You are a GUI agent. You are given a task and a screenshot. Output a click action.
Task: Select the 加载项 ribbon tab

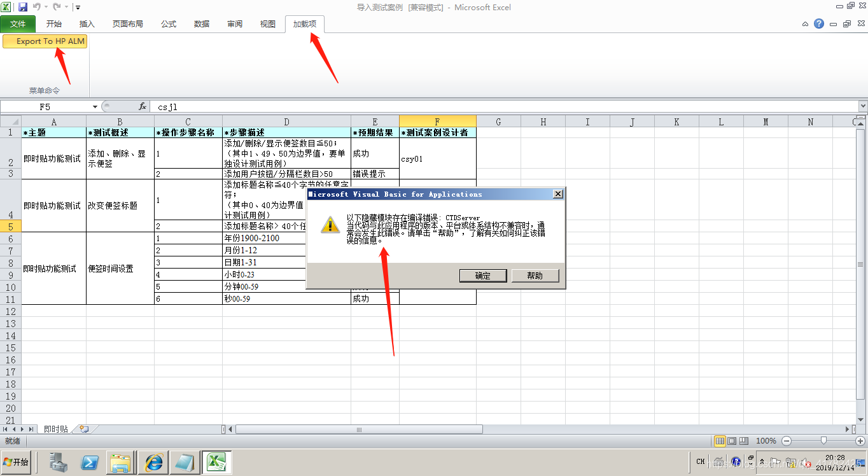(305, 24)
